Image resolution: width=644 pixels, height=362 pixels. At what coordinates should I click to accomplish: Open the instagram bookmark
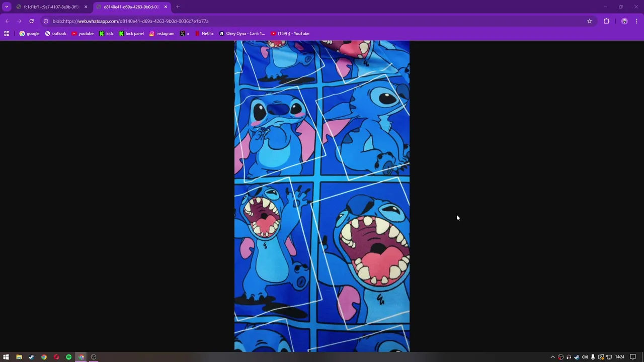[x=162, y=34]
